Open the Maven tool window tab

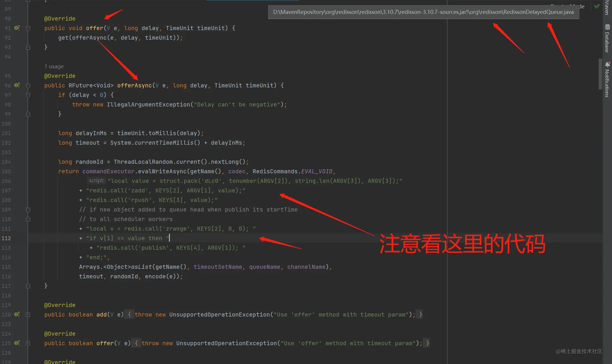click(607, 8)
